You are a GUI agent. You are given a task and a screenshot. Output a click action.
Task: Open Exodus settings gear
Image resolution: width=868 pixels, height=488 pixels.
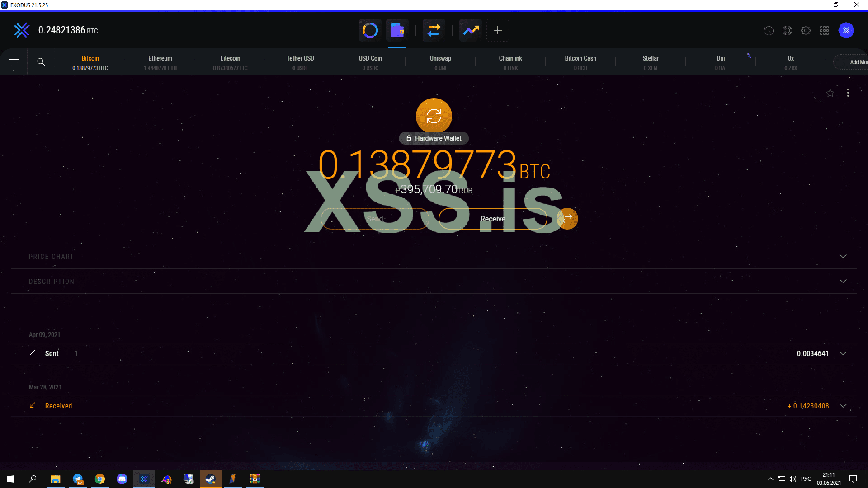coord(806,30)
